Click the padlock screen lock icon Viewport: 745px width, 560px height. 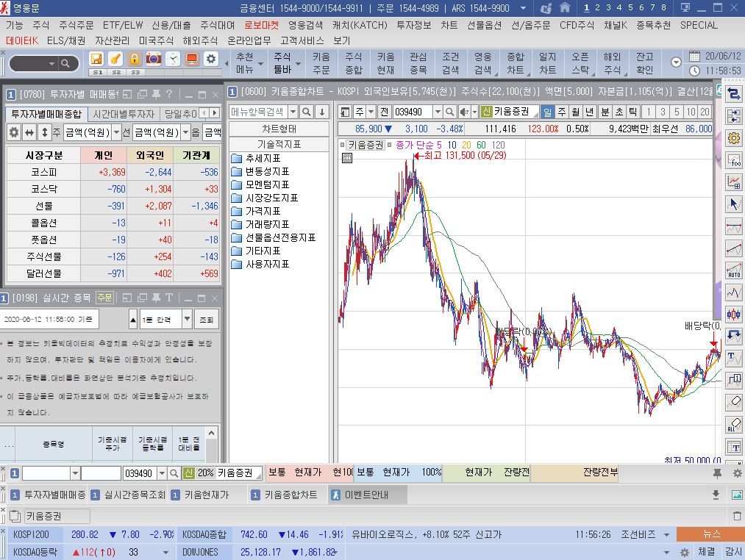(x=135, y=59)
